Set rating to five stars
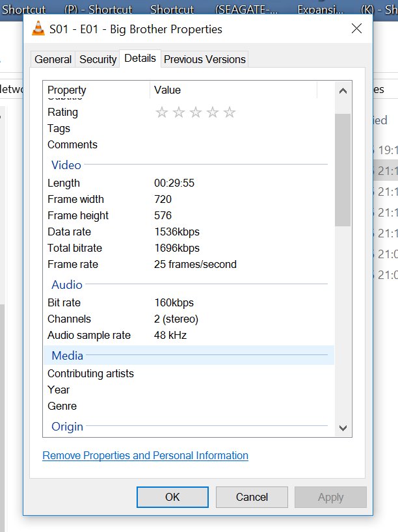 coord(230,113)
